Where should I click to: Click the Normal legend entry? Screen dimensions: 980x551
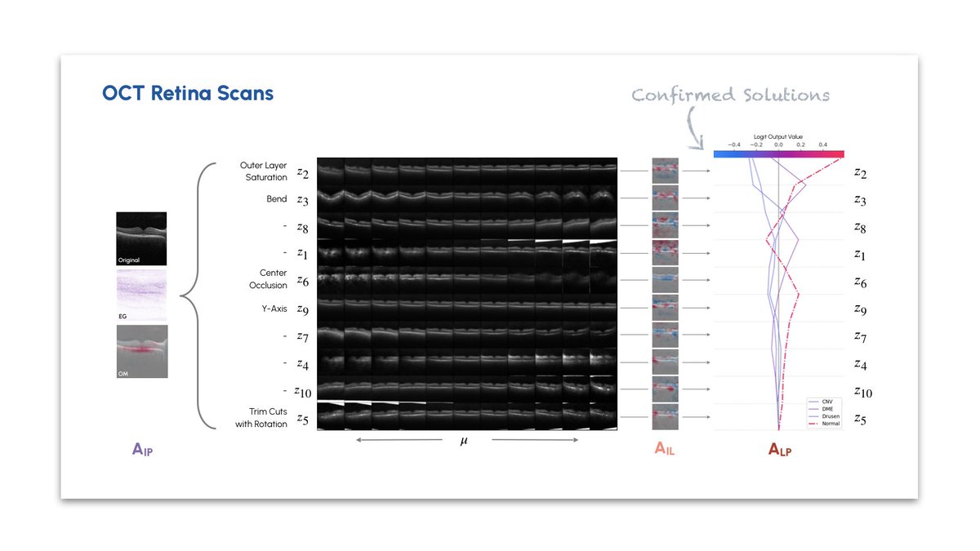coord(823,424)
